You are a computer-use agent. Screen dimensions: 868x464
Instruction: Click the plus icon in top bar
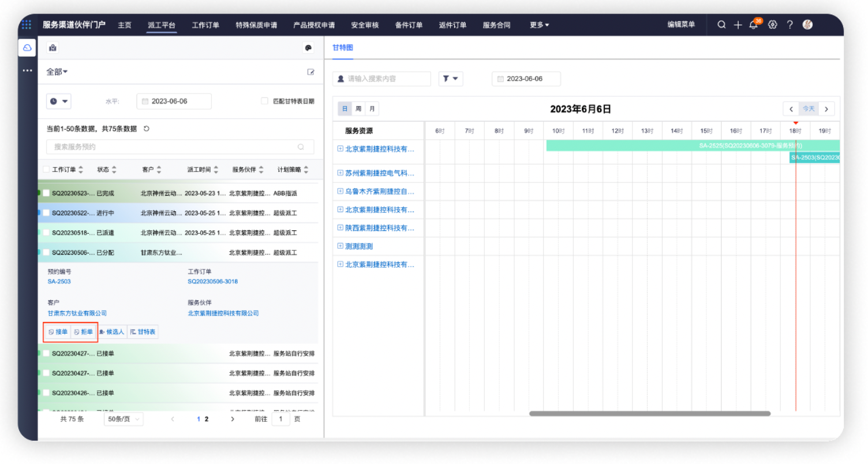click(x=738, y=25)
